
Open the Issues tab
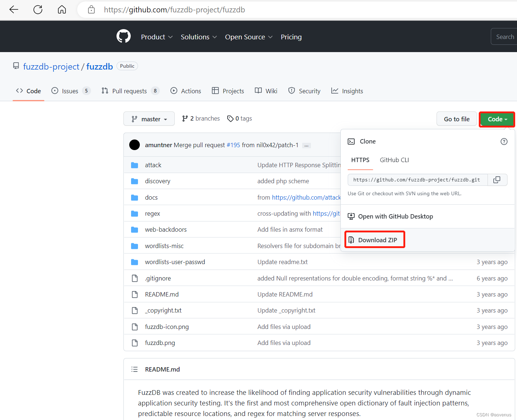(71, 91)
